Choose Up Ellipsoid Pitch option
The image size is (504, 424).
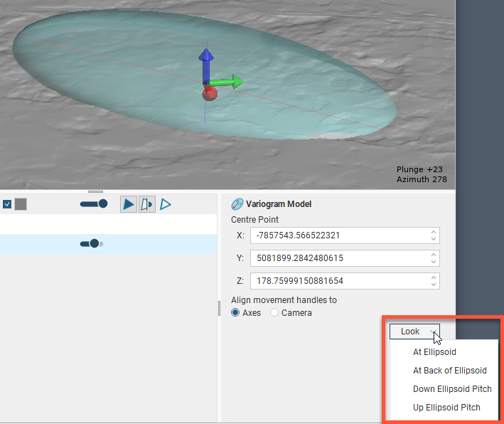(446, 408)
